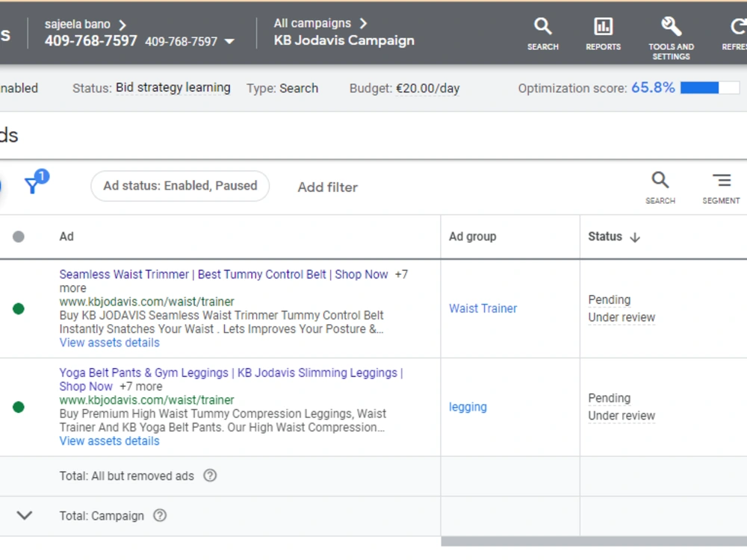Open All campaigns breadcrumb
The height and width of the screenshot is (560, 747).
pyautogui.click(x=312, y=23)
